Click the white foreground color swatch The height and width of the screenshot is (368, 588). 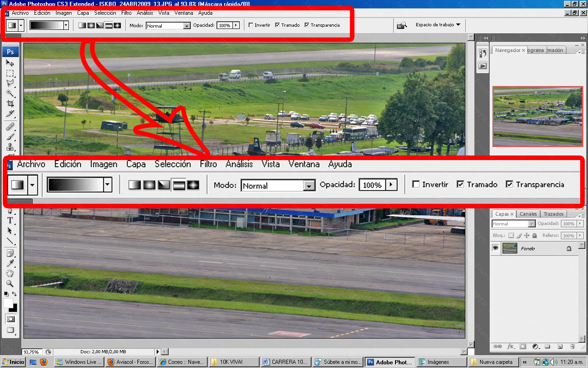tap(8, 303)
